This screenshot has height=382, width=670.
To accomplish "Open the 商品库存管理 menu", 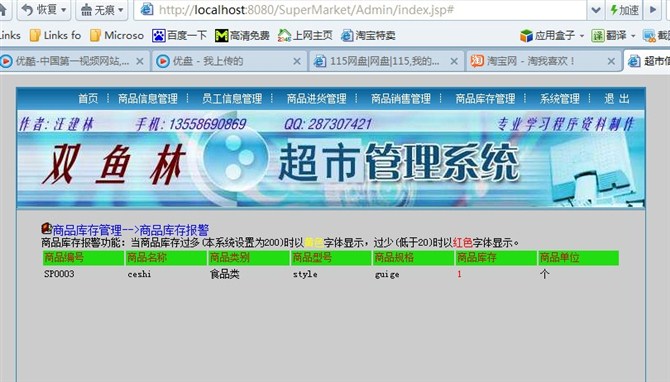I will 485,99.
